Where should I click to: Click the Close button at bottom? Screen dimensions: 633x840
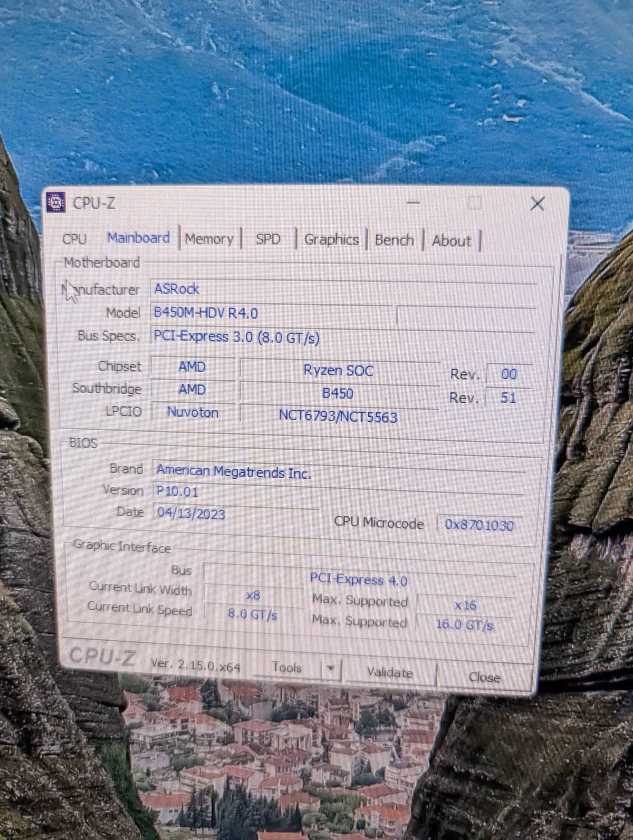point(484,677)
